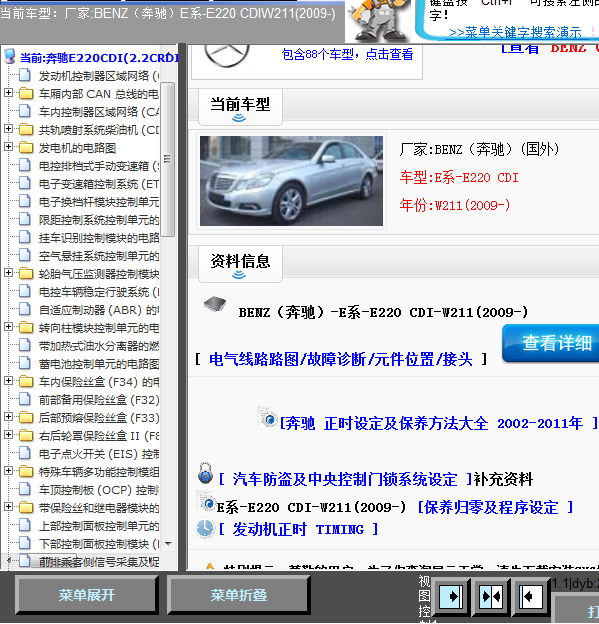Screen dimensions: 599x624
Task: Click the 蓄电池控制单元 document icon
Action: pyautogui.click(x=25, y=363)
